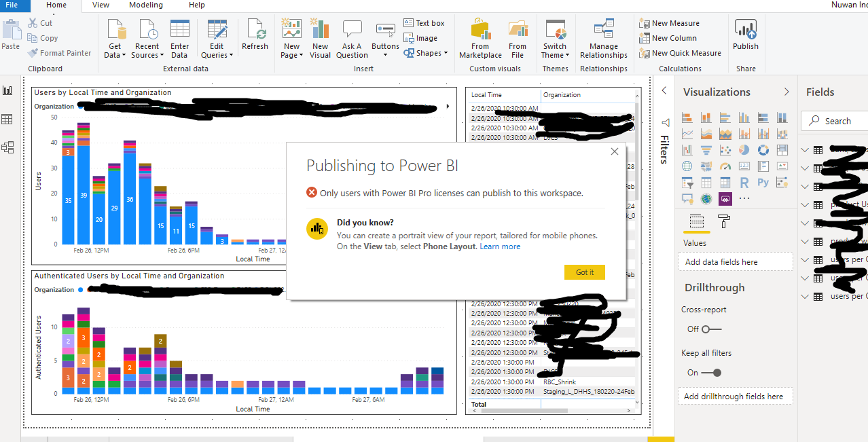Click New Quick Measure
868x442 pixels.
click(680, 53)
